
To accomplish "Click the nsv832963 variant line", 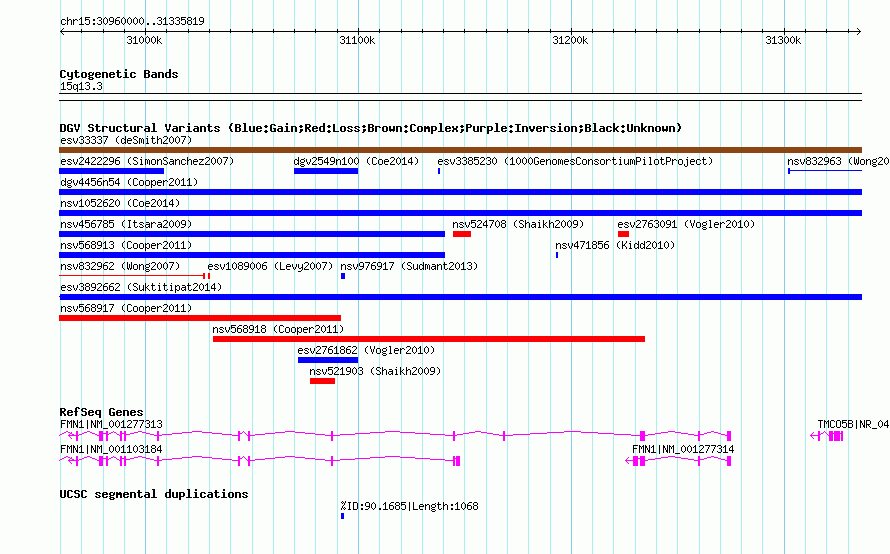I will click(x=825, y=171).
